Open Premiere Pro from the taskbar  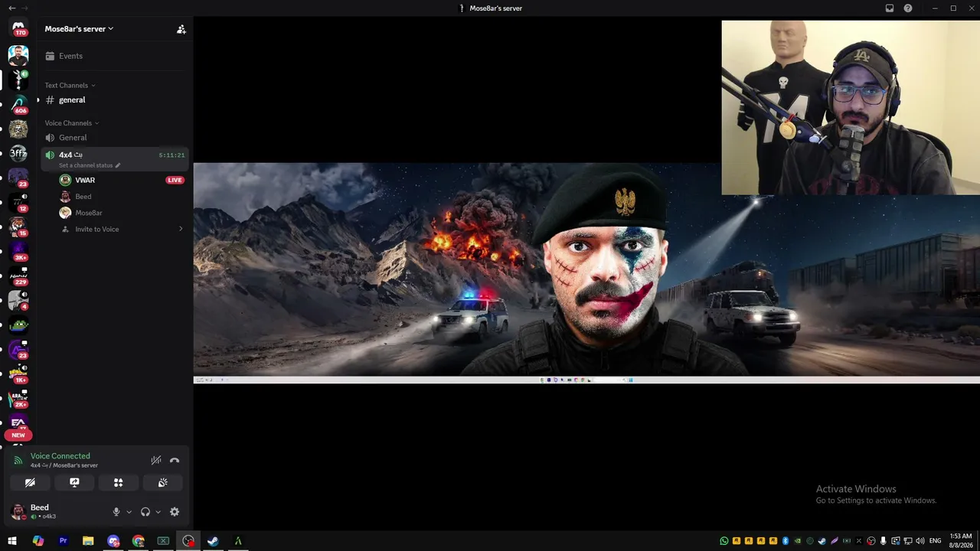64,541
